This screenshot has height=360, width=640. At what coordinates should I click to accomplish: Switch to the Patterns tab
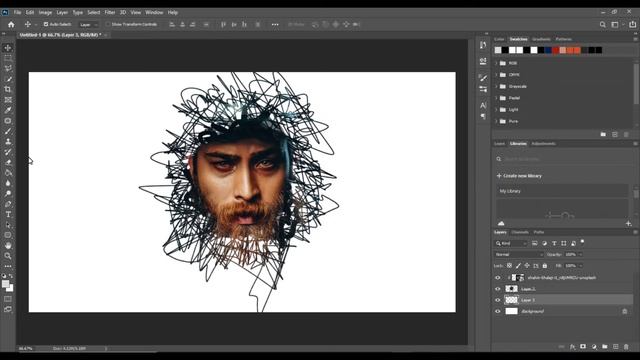563,39
